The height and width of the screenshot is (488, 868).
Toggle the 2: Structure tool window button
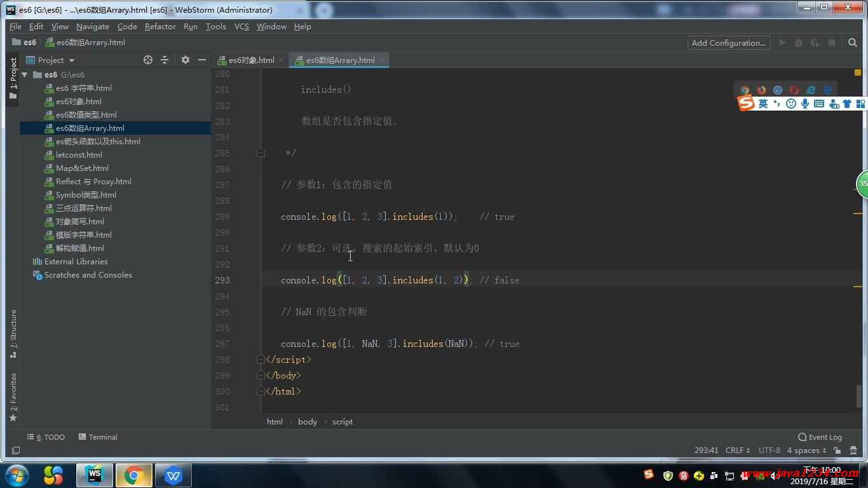(x=13, y=334)
